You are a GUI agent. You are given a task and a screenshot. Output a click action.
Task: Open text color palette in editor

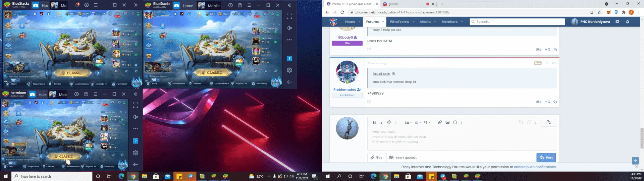(389, 122)
